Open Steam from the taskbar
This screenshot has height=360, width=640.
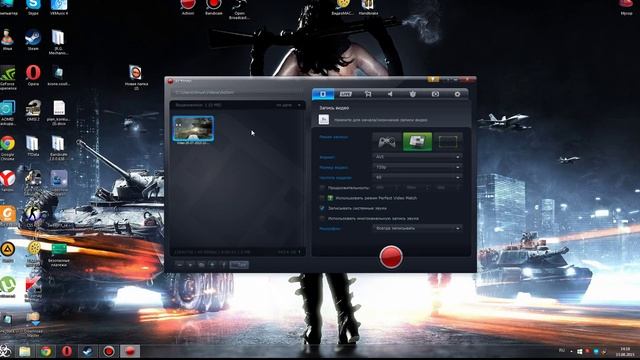(88, 351)
